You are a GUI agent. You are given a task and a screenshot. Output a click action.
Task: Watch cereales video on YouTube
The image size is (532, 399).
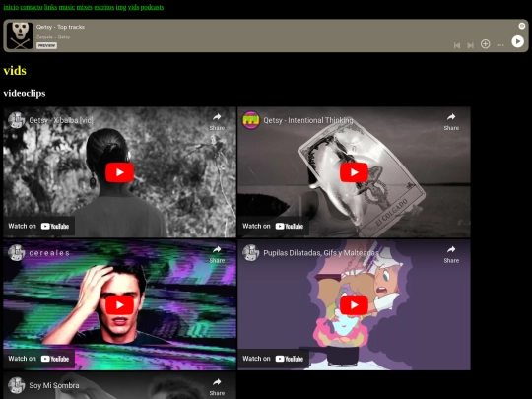coord(38,359)
